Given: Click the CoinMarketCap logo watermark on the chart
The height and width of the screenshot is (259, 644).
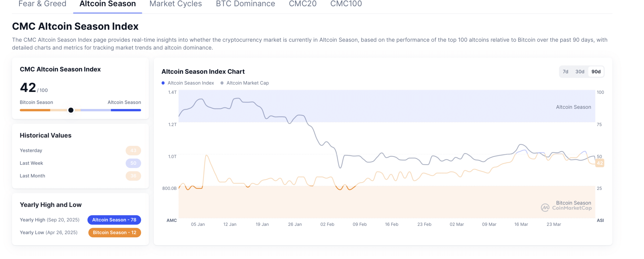Looking at the screenshot, I should point(566,208).
